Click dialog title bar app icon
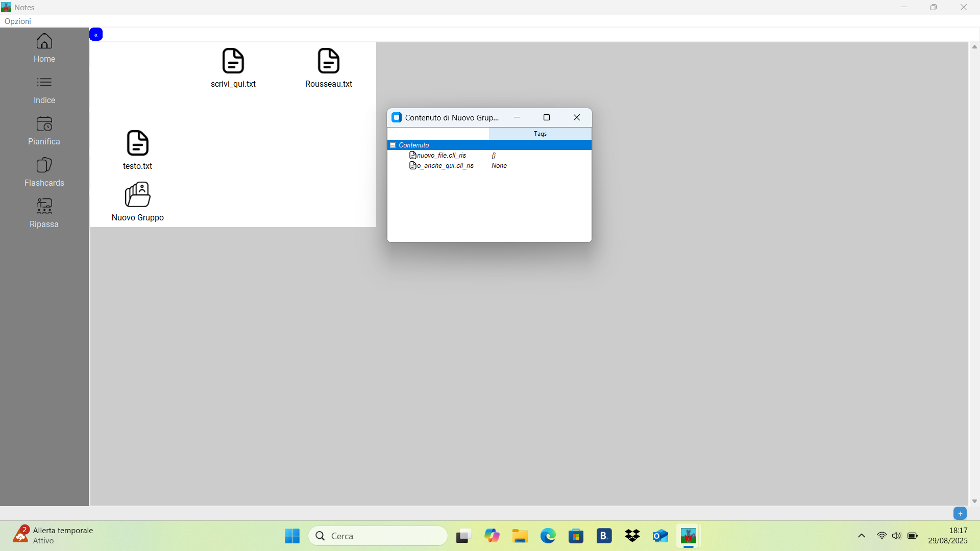 [397, 117]
